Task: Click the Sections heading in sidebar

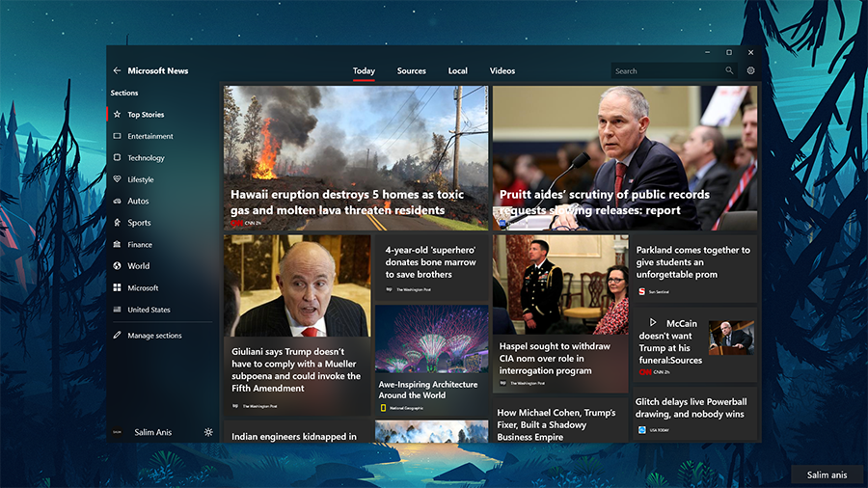Action: point(124,93)
